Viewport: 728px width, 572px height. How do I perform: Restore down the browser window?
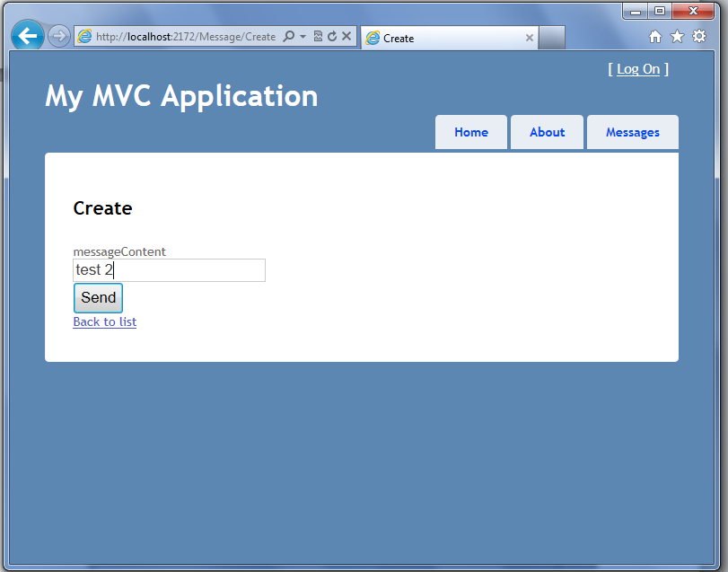(x=660, y=11)
